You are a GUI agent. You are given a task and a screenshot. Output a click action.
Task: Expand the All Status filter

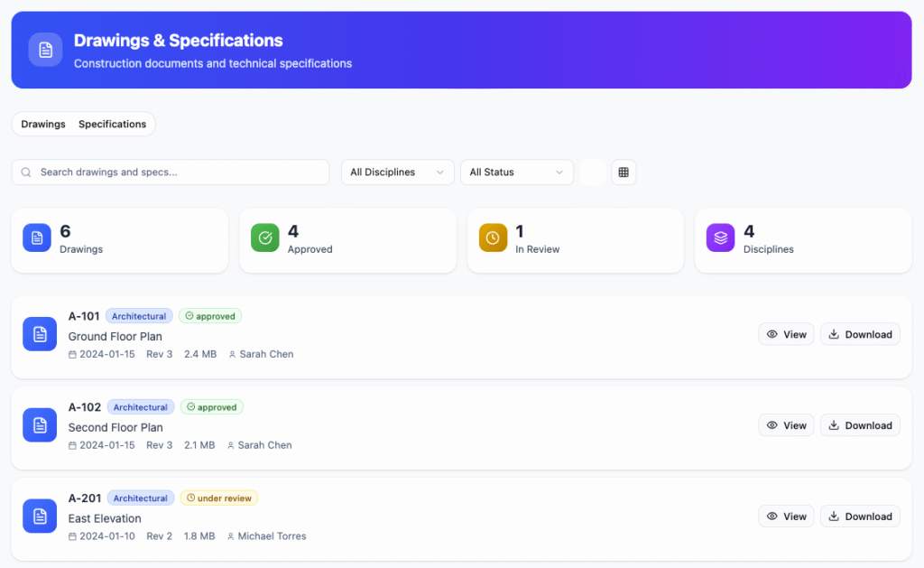click(x=516, y=172)
